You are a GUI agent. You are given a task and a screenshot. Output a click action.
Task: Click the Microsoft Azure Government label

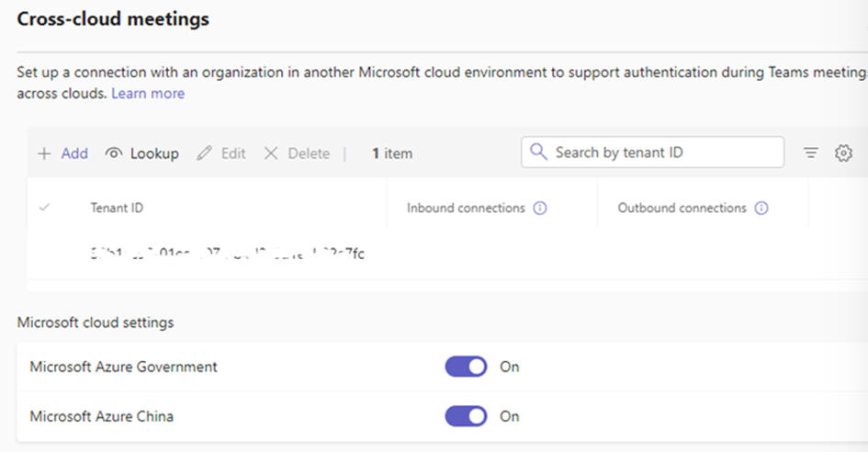(123, 367)
